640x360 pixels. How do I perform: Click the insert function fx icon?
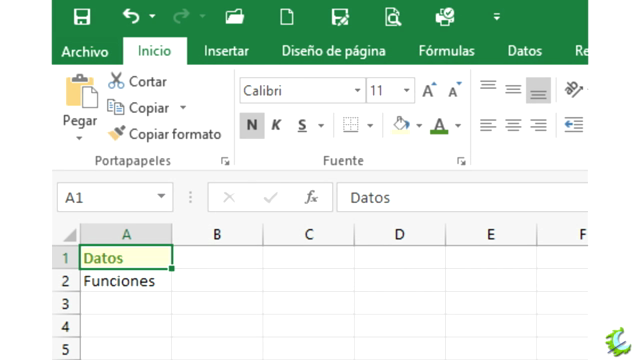click(x=311, y=197)
